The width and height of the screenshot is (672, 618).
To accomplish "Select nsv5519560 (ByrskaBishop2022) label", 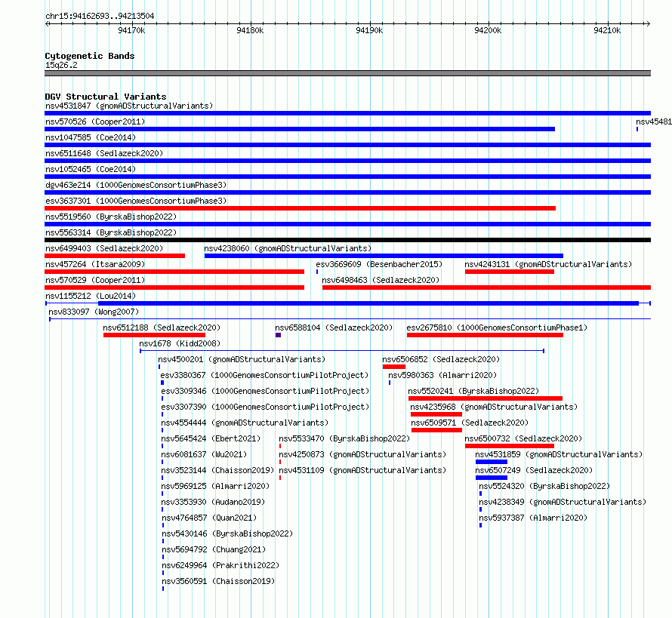I will [x=111, y=217].
